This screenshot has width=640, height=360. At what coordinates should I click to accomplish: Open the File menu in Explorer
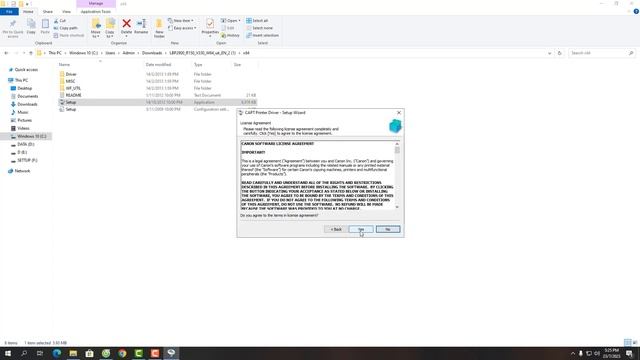9,11
